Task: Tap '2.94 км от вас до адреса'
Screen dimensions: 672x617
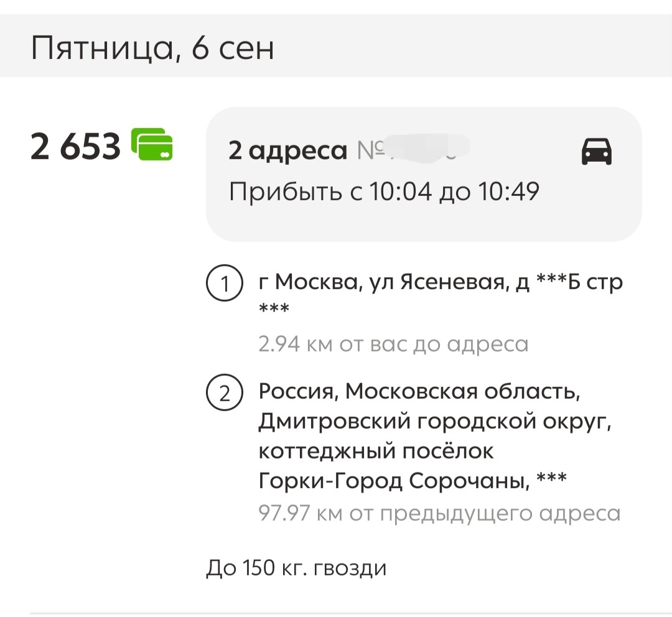Action: coord(393,344)
